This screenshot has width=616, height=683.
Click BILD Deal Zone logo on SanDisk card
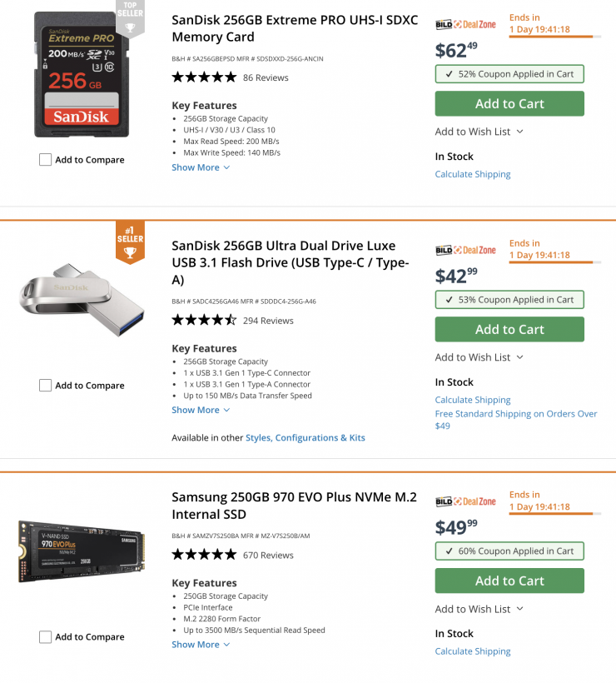click(465, 25)
